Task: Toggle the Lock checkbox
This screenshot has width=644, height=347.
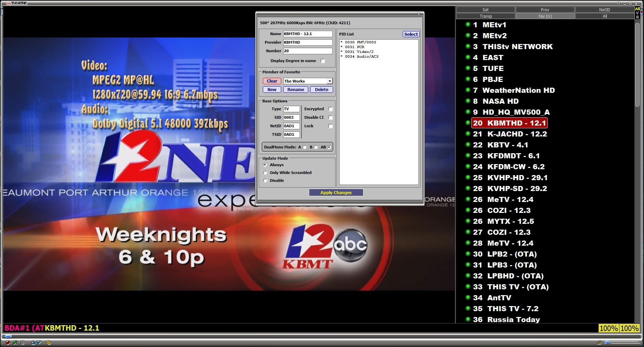Action: (330, 126)
